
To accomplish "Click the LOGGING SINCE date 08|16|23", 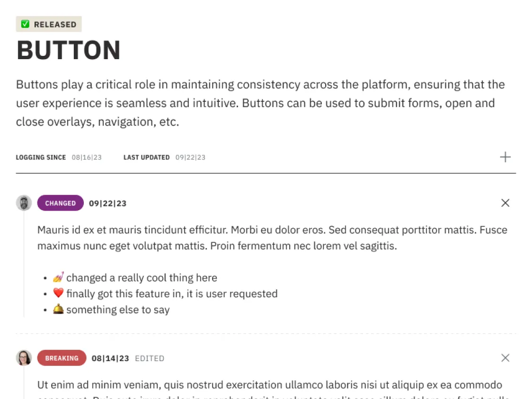I will click(x=87, y=157).
